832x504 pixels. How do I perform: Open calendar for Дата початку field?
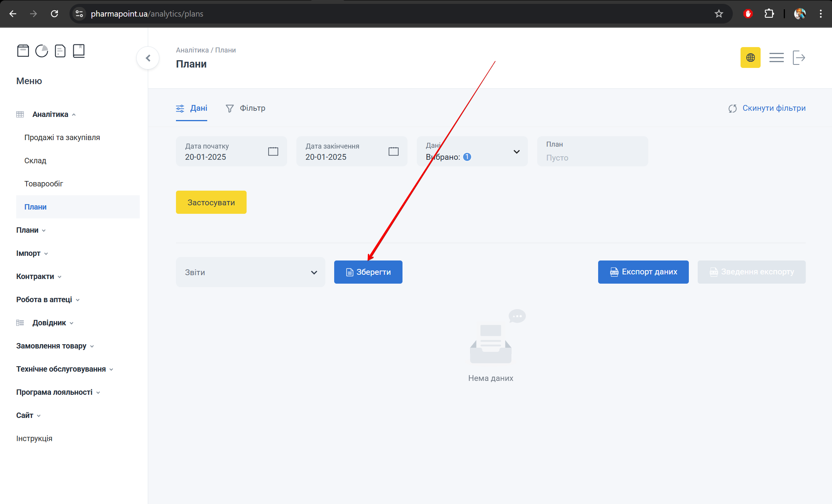[x=273, y=151]
